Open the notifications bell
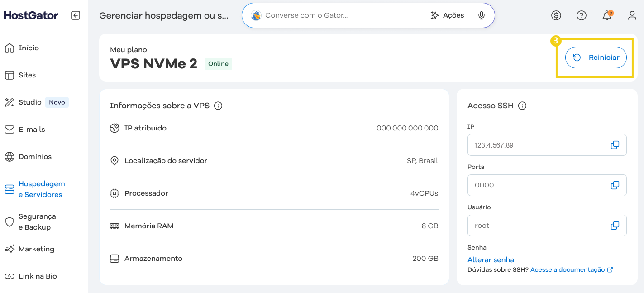 (x=607, y=15)
